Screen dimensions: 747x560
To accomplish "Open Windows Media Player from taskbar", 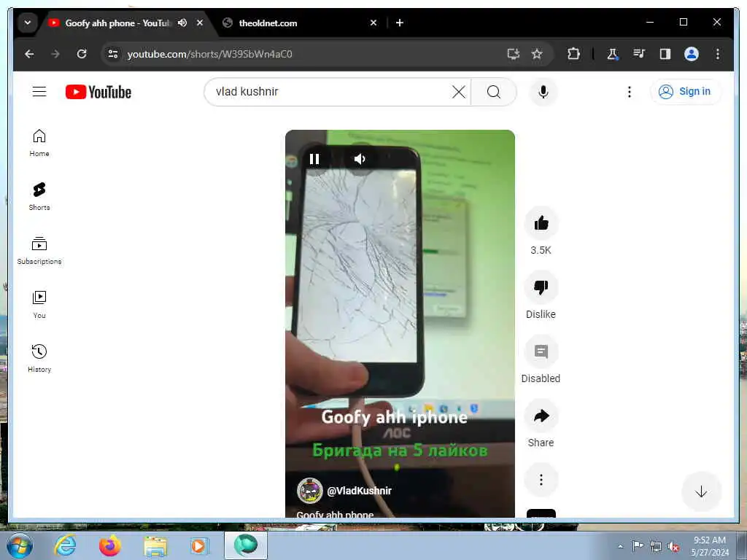I will [199, 545].
